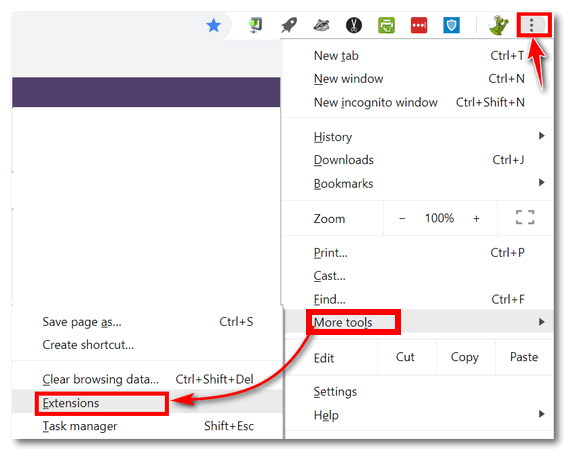Open the three-dot Chrome menu button

(x=532, y=25)
